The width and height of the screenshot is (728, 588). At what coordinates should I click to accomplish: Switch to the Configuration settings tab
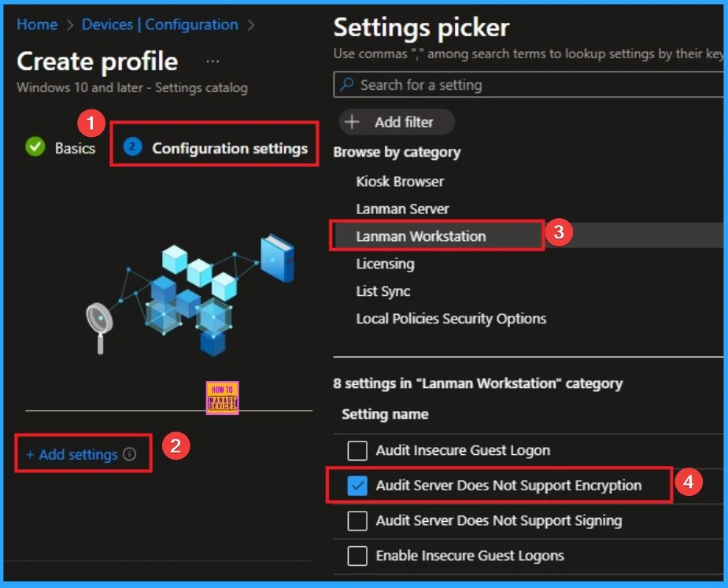(229, 148)
